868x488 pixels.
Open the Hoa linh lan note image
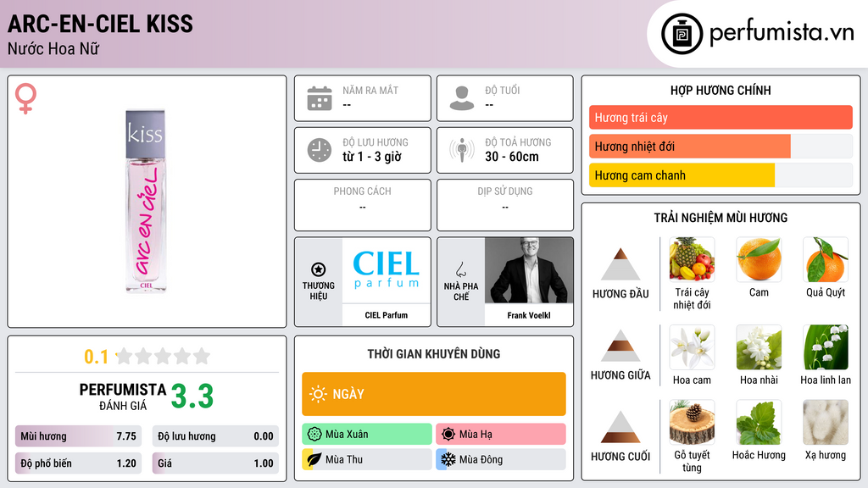tap(826, 347)
